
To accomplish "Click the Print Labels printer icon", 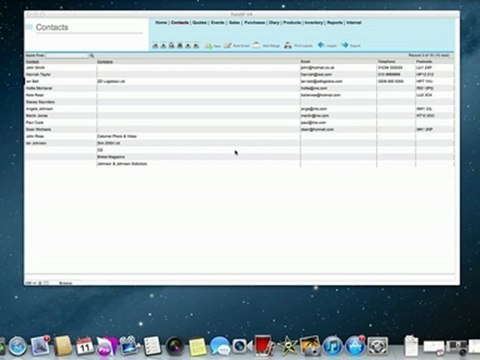I will pyautogui.click(x=288, y=45).
